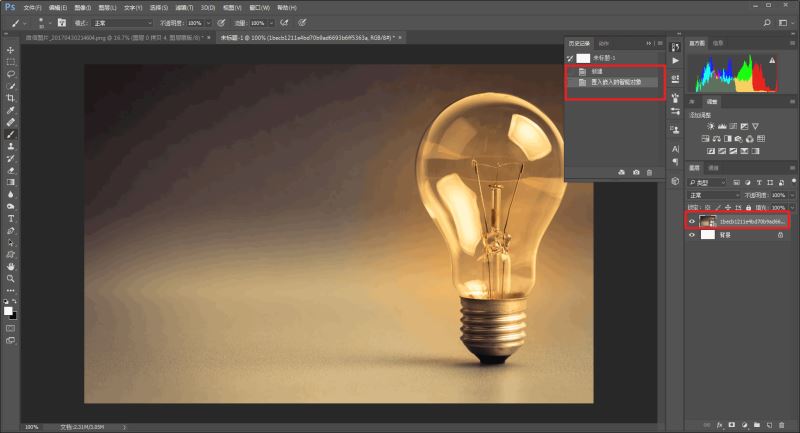This screenshot has height=433, width=800.
Task: Select the Lasso tool
Action: (x=10, y=74)
